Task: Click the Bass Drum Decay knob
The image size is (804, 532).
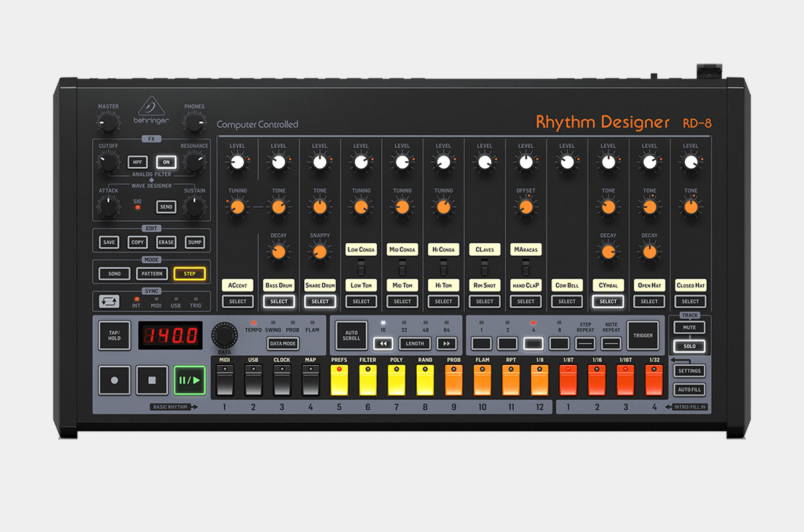Action: point(279,252)
